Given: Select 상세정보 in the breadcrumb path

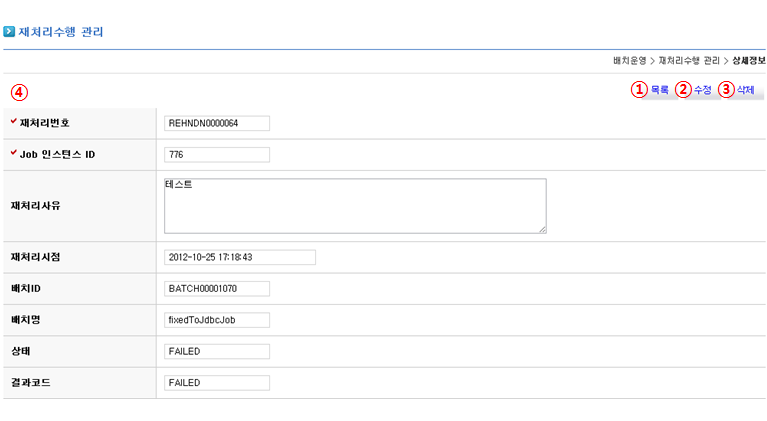Looking at the screenshot, I should pos(748,61).
